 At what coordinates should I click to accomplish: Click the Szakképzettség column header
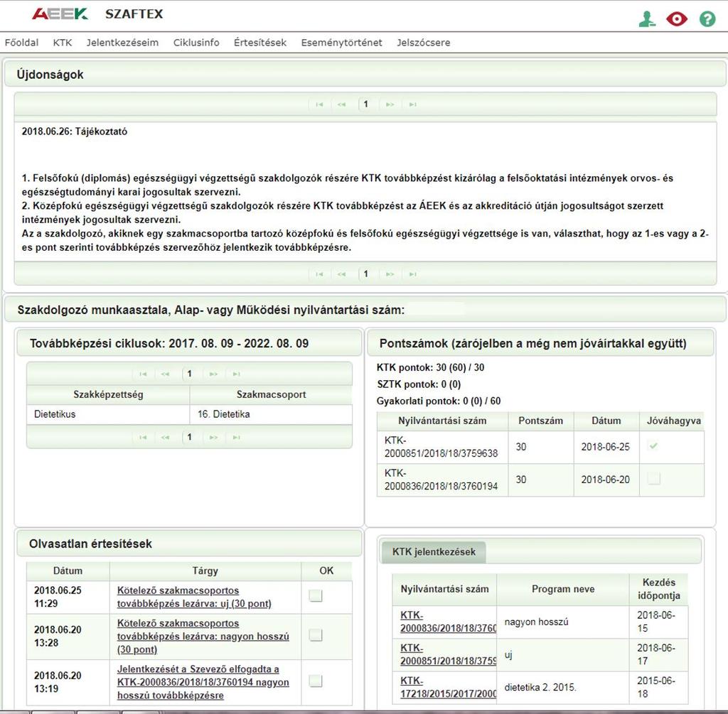108,395
